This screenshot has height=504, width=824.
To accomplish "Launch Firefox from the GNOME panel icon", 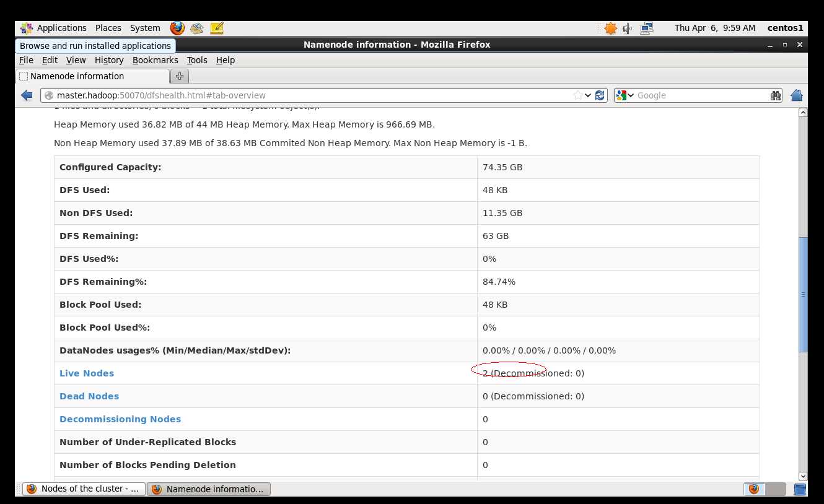I will [x=177, y=28].
